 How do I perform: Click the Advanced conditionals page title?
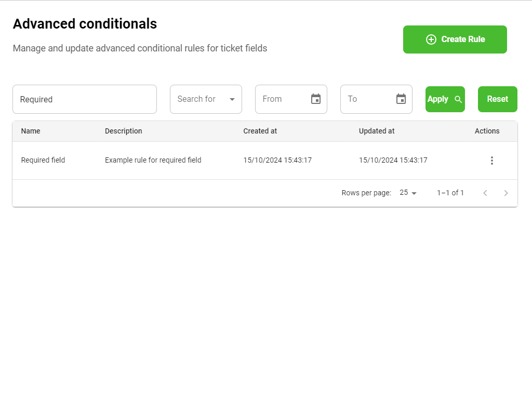tap(85, 23)
